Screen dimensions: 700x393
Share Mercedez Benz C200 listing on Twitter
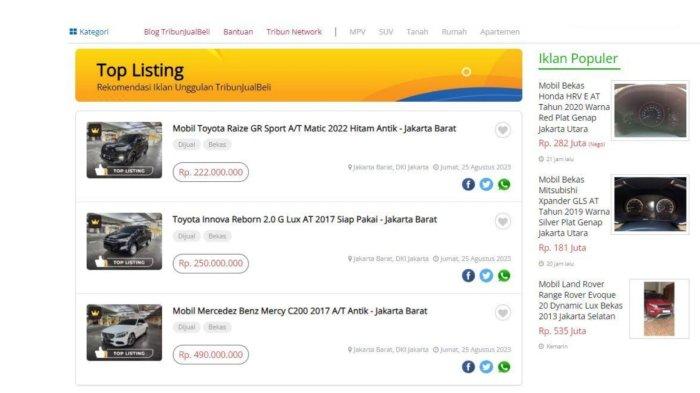coord(486,367)
